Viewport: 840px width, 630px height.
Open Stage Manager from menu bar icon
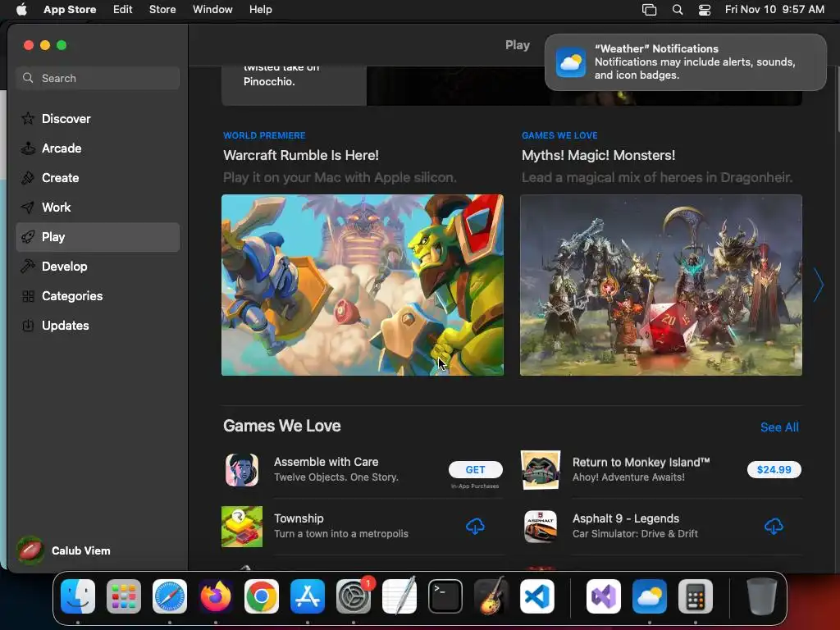point(650,9)
